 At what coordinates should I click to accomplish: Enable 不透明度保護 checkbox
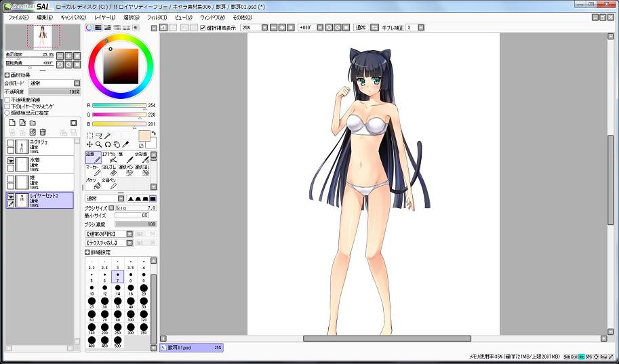7,100
